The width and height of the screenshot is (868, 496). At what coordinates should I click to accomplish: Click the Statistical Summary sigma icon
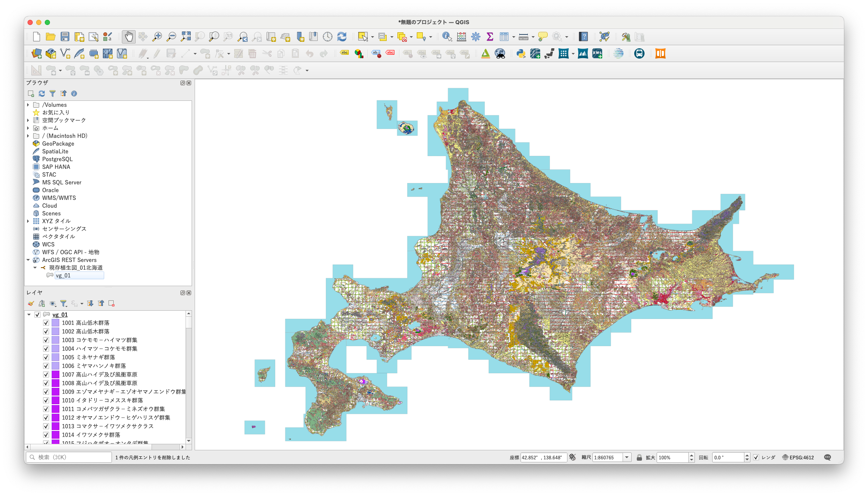click(490, 37)
